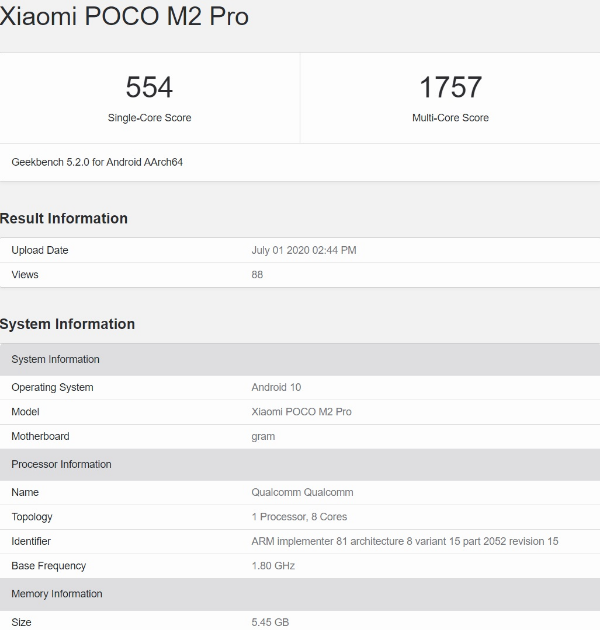Click the Base Frequency row label
600x630 pixels.
click(x=49, y=566)
